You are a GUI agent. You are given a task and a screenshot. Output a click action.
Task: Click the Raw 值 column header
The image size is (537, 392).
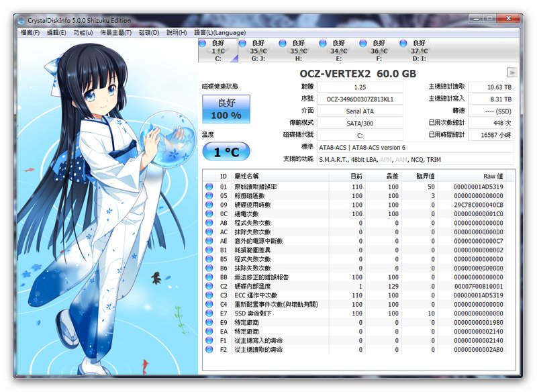(x=472, y=177)
